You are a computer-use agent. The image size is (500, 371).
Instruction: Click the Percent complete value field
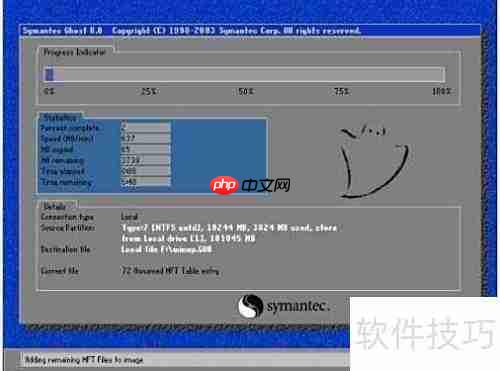click(146, 127)
